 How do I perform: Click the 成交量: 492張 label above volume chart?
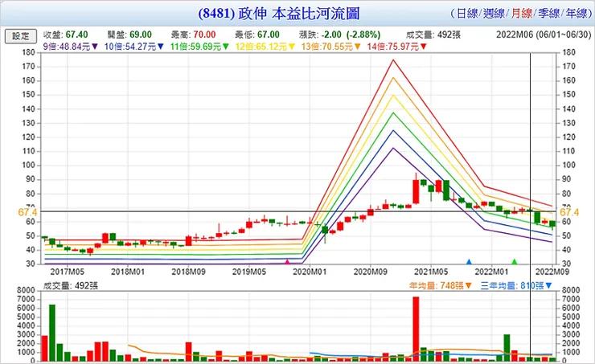(x=70, y=285)
